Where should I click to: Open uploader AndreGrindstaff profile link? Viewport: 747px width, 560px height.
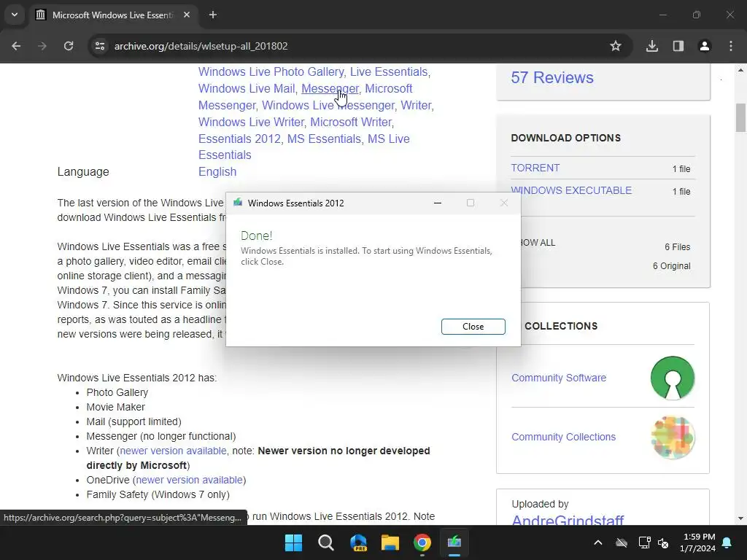tap(568, 520)
